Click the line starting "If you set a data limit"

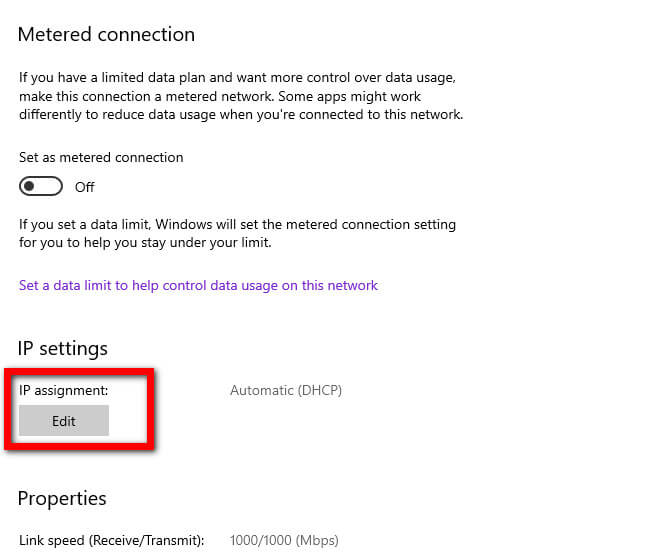[237, 224]
